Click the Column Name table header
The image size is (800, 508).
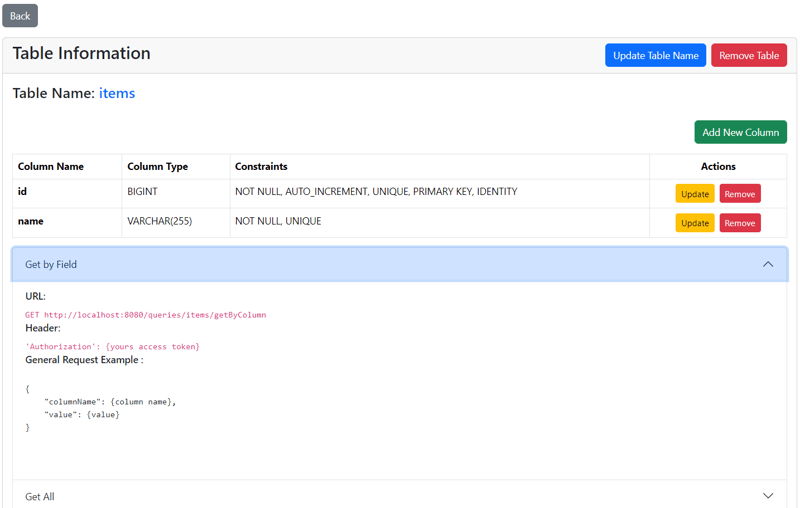(x=51, y=167)
